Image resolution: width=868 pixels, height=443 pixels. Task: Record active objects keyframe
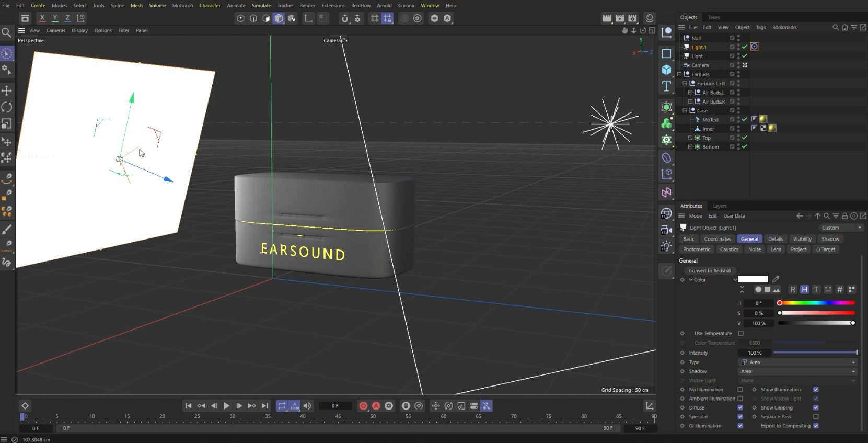click(x=363, y=406)
